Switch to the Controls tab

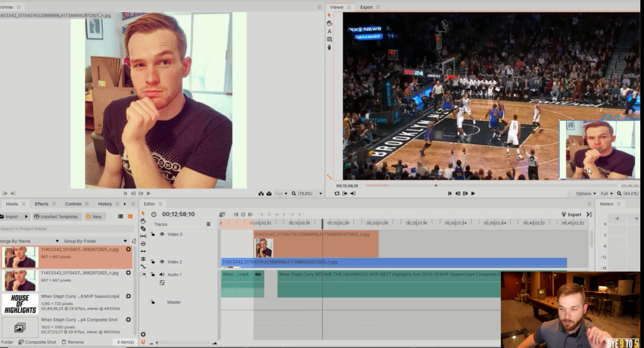pos(73,204)
